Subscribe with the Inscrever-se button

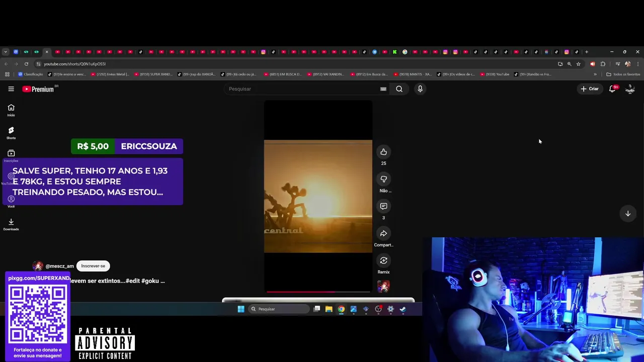click(93, 266)
